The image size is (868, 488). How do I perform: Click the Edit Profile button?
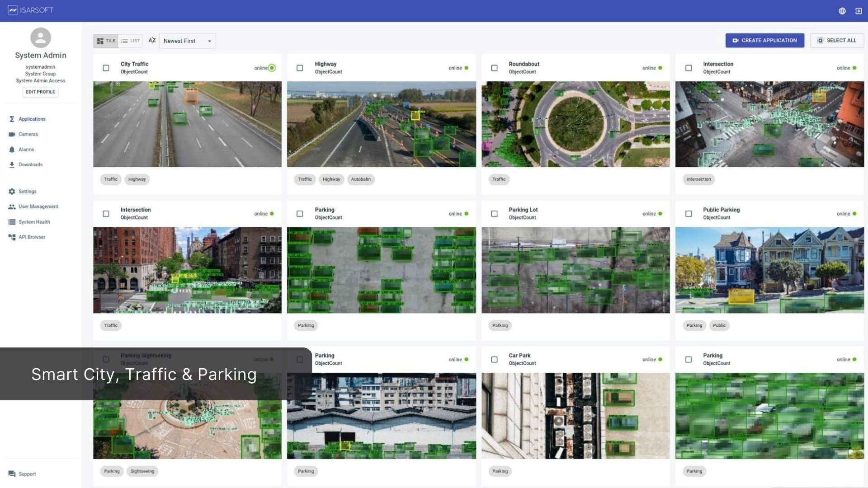pyautogui.click(x=40, y=92)
